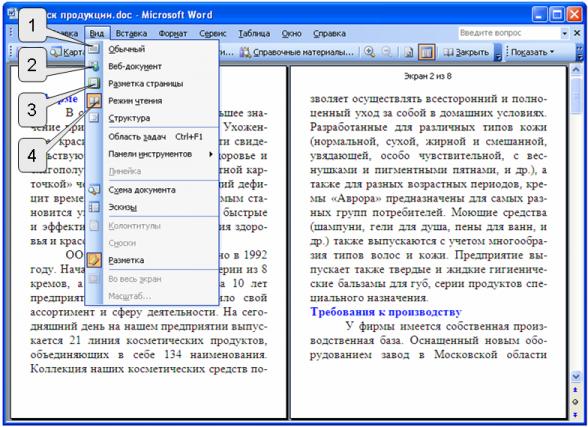Open the Справка menu
Screen dimensions: 588x427
[329, 33]
